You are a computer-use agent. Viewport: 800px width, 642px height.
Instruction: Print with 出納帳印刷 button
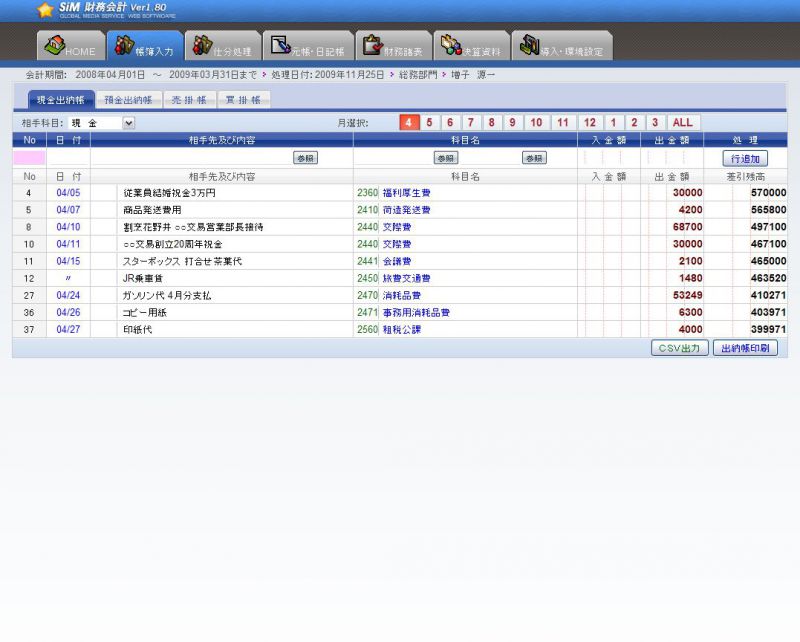coord(744,348)
